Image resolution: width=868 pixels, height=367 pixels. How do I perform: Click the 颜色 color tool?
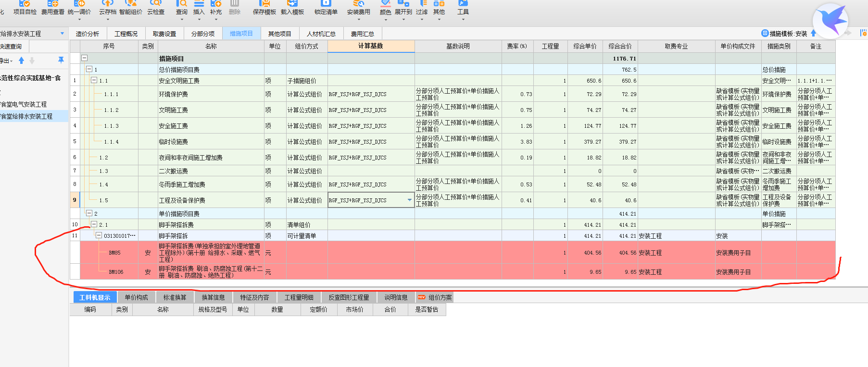386,8
